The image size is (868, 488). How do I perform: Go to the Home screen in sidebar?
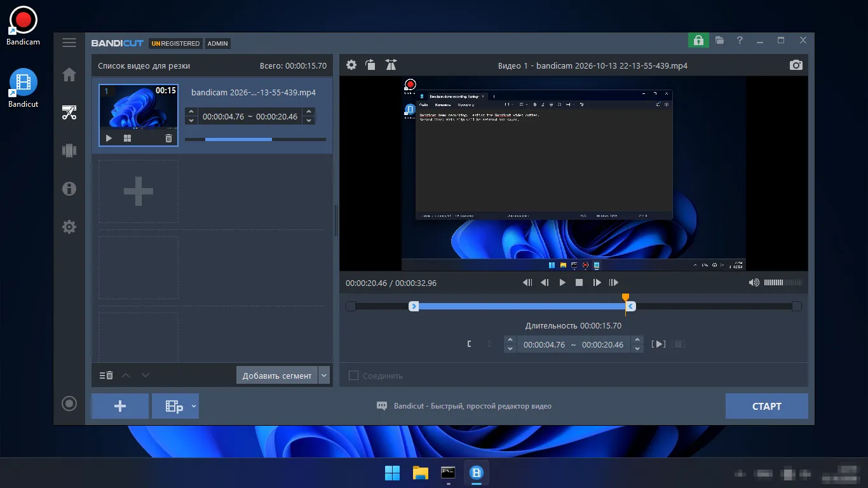69,75
